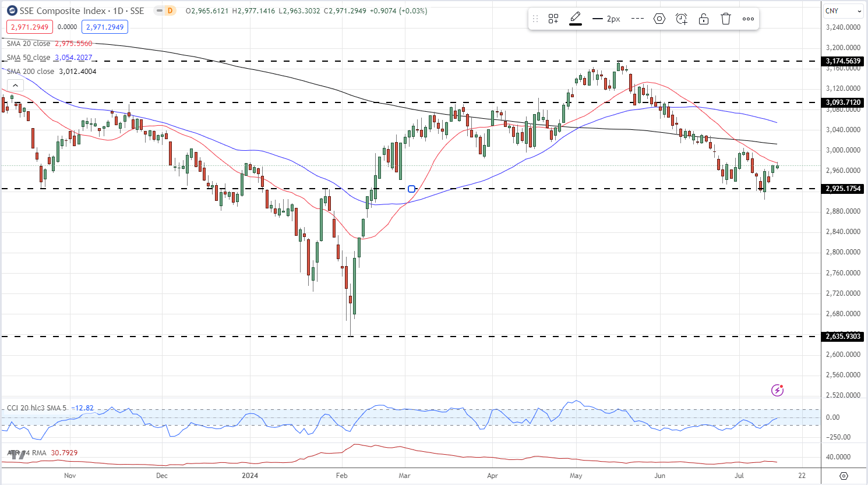The image size is (868, 485).
Task: Grab the floating toolbar drag handle
Action: tap(535, 19)
